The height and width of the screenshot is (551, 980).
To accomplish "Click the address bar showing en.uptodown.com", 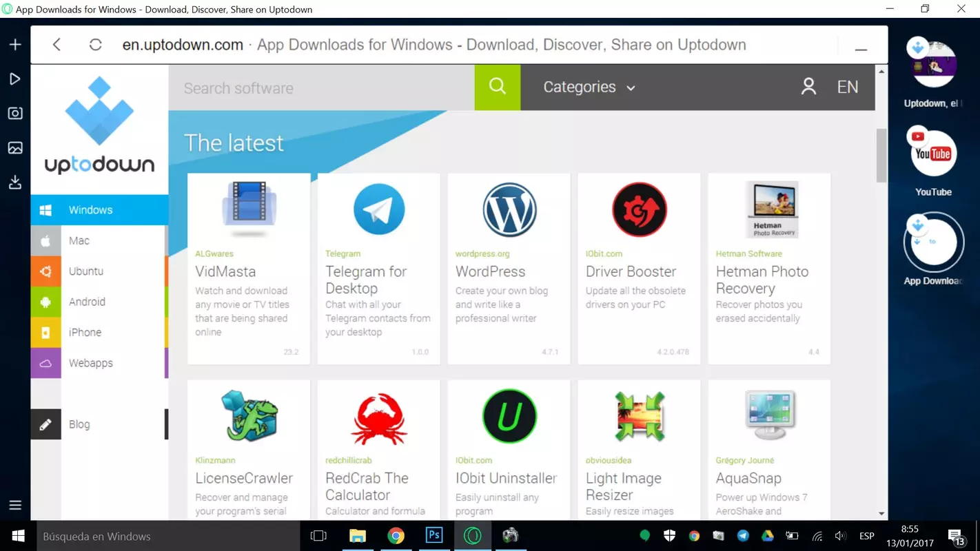I will (434, 45).
